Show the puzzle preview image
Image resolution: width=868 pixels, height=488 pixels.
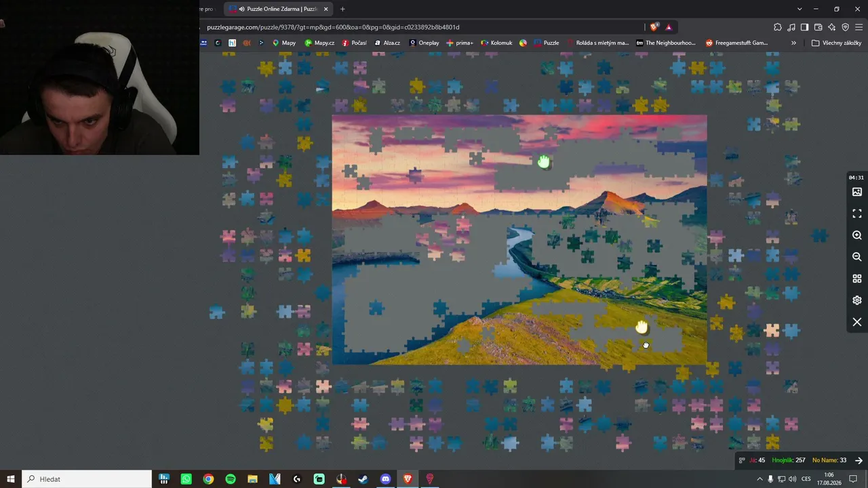click(857, 192)
